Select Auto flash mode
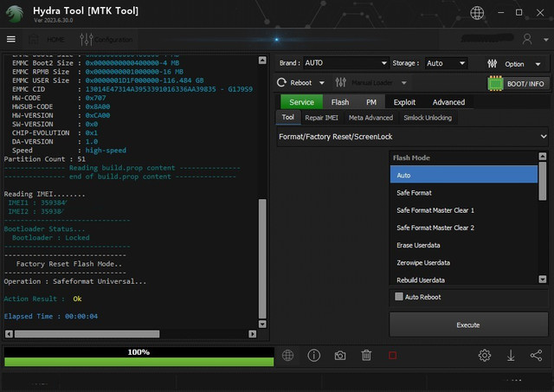This screenshot has width=554, height=392. tap(464, 175)
